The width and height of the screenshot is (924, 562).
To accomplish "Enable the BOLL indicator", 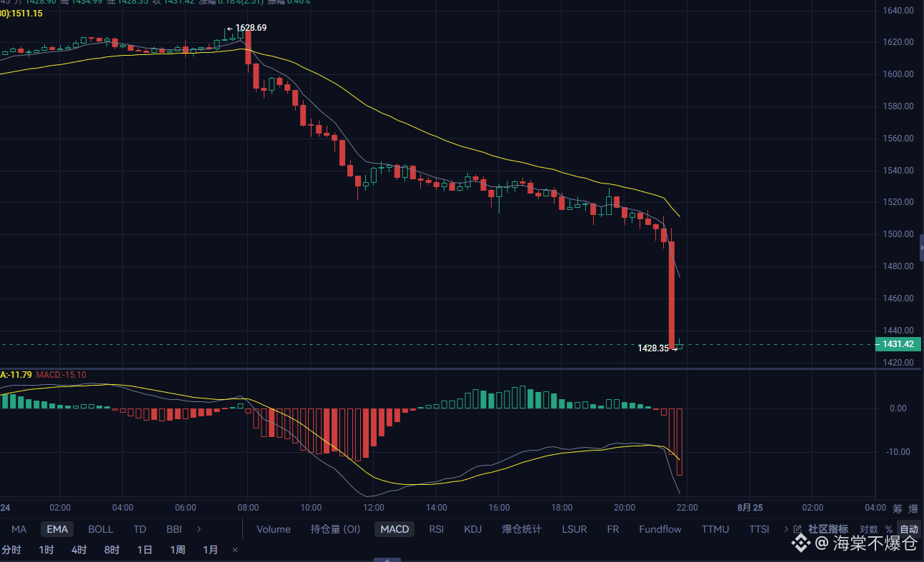I will pyautogui.click(x=101, y=529).
